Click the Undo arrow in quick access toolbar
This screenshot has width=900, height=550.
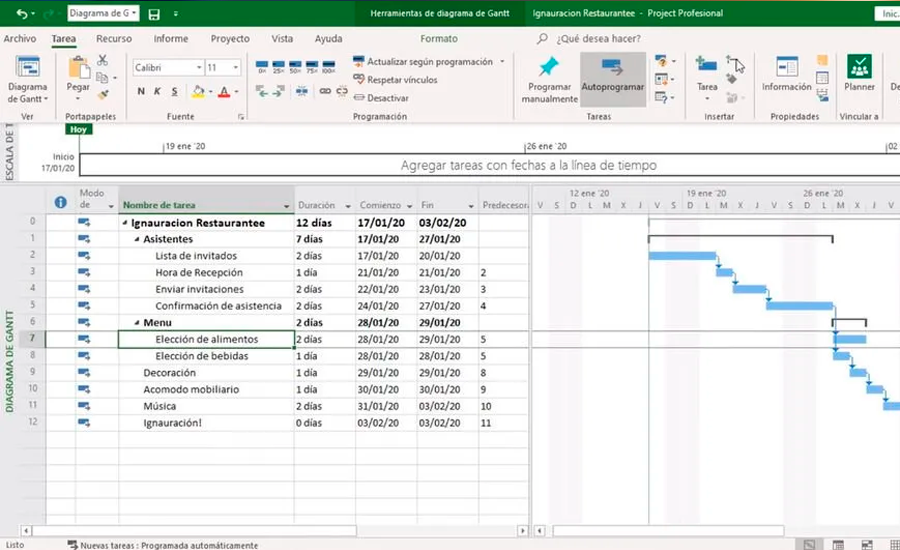coord(21,13)
